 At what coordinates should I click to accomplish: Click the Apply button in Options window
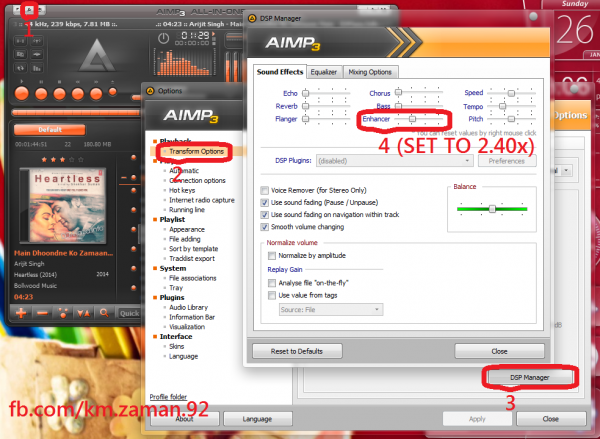click(x=477, y=419)
